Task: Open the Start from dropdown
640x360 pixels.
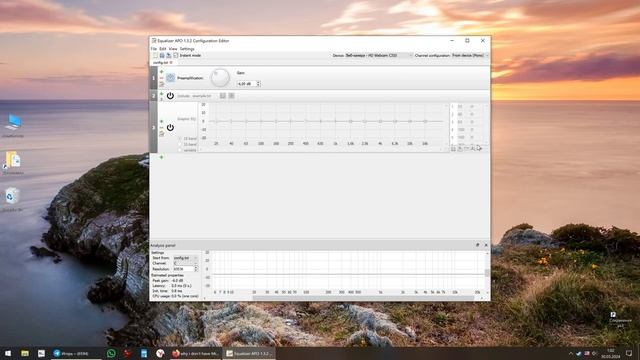Action: point(185,258)
